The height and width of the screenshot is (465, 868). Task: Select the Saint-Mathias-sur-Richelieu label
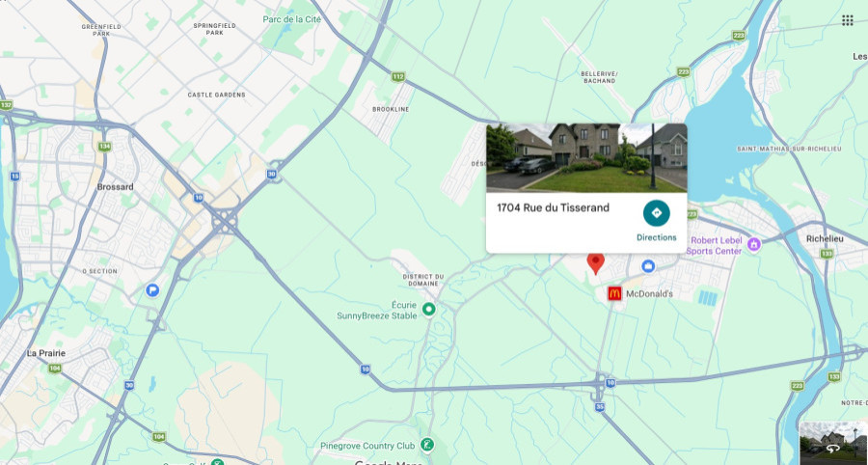tap(789, 149)
